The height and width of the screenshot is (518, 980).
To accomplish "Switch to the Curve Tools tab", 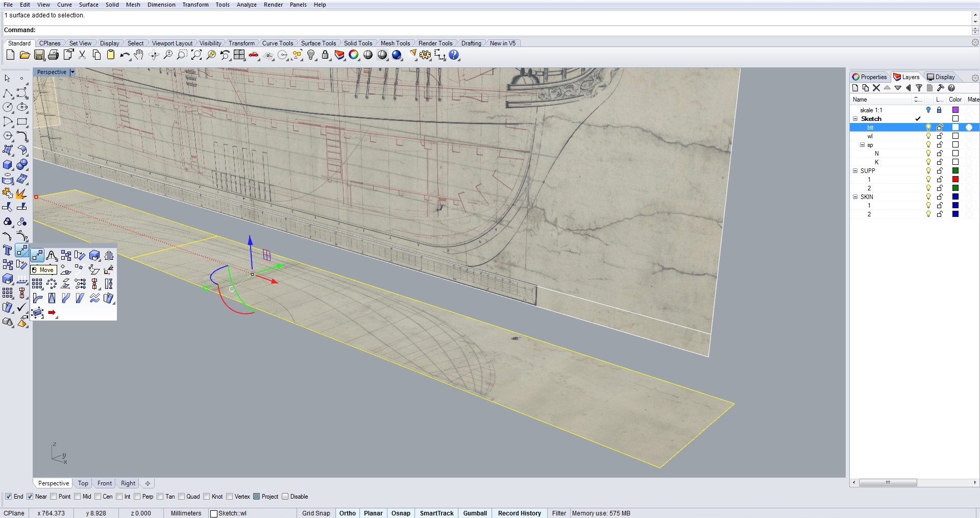I will tap(277, 43).
